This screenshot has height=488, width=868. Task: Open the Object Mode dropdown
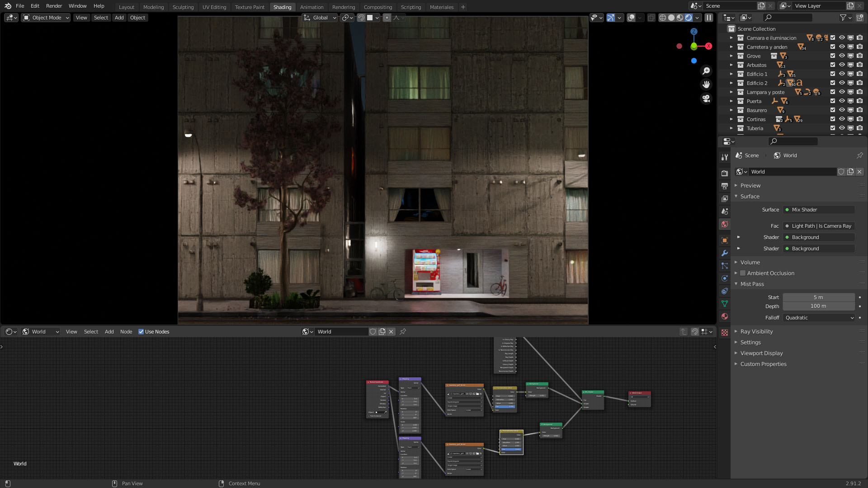click(x=46, y=18)
